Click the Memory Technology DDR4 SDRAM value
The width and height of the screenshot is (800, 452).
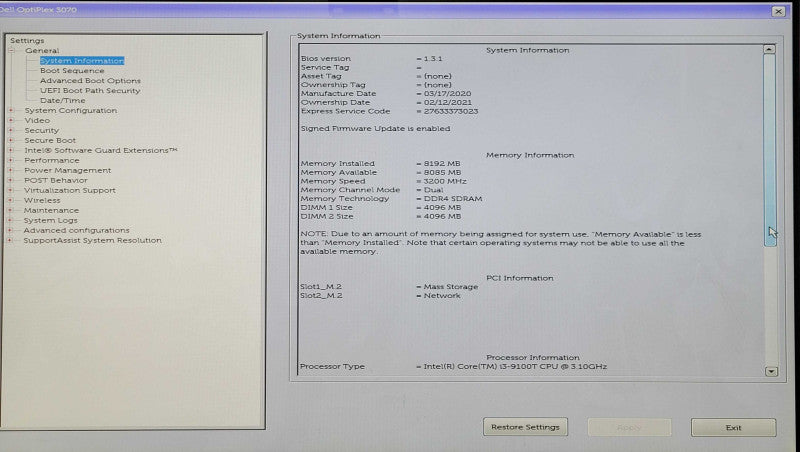click(x=453, y=198)
